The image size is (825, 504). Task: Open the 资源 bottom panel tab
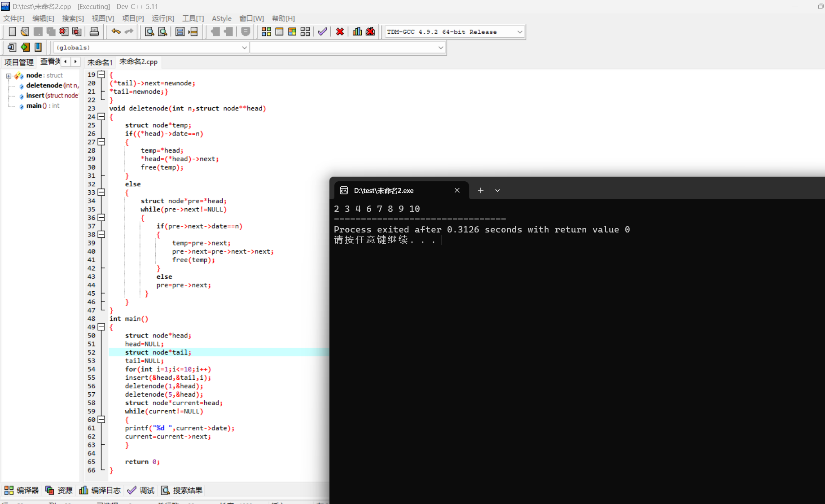(59, 490)
